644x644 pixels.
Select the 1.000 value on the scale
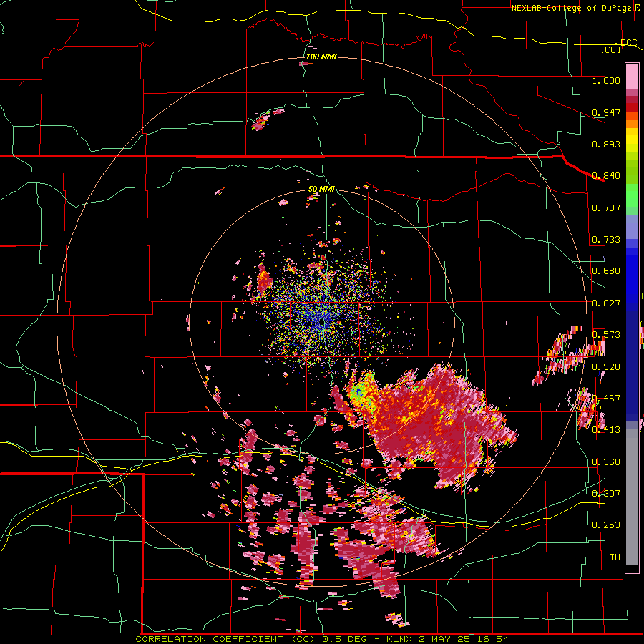[606, 80]
